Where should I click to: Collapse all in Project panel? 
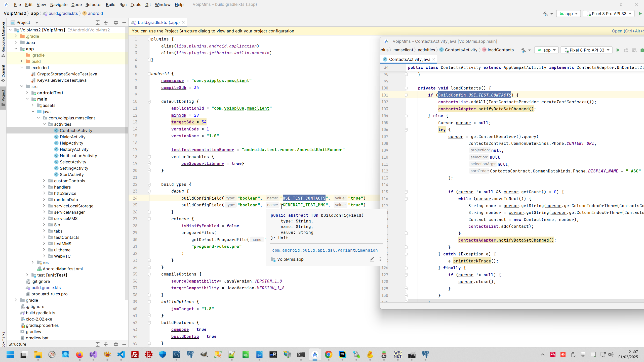[106, 23]
